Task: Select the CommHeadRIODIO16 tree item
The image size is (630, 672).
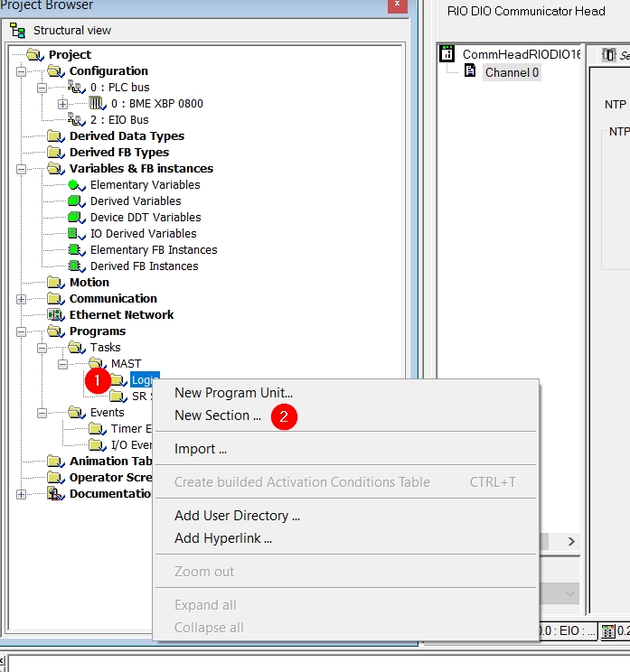Action: 522,54
